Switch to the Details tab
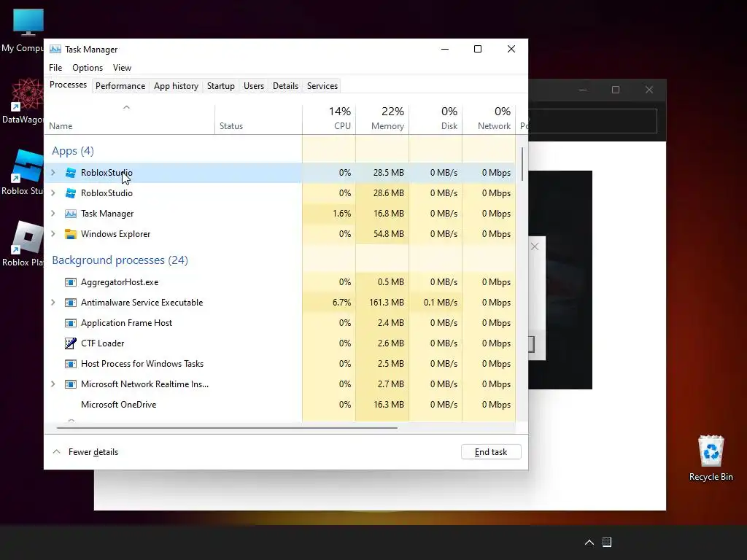The height and width of the screenshot is (560, 747). coord(285,86)
